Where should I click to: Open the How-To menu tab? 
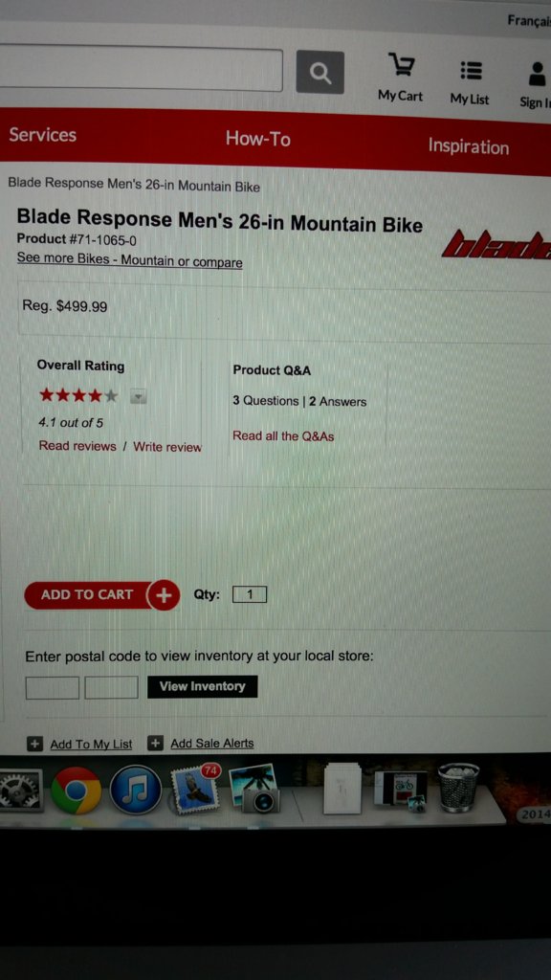[x=258, y=139]
